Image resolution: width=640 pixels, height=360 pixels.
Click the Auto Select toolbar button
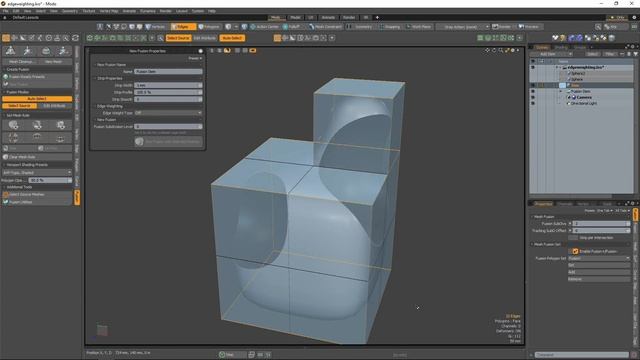tap(232, 38)
